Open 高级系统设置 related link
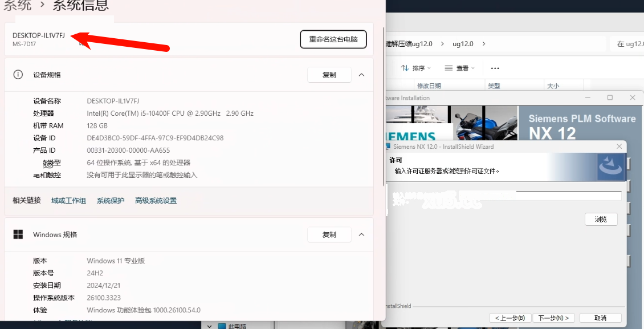This screenshot has width=644, height=329. (x=156, y=201)
